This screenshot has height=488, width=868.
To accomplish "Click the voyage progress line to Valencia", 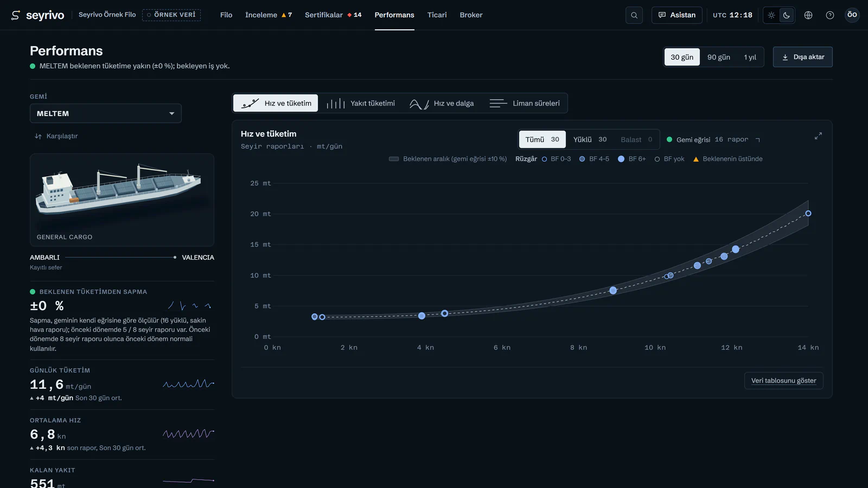I will pyautogui.click(x=120, y=258).
